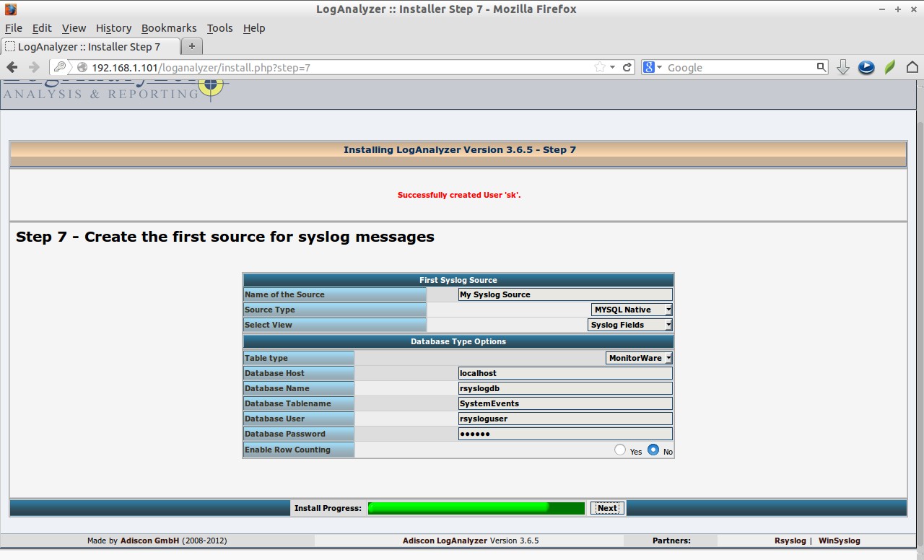Open the Adiscon GmbH link
The height and width of the screenshot is (560, 924).
[149, 541]
